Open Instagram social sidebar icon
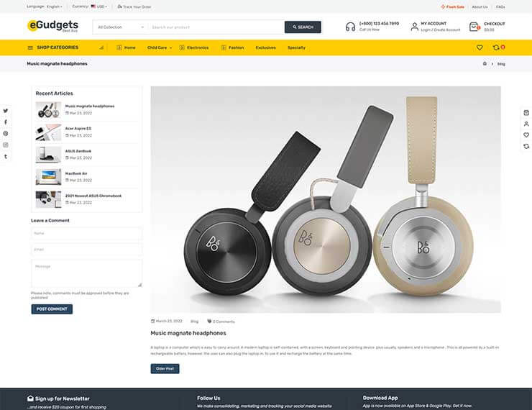 click(x=6, y=145)
